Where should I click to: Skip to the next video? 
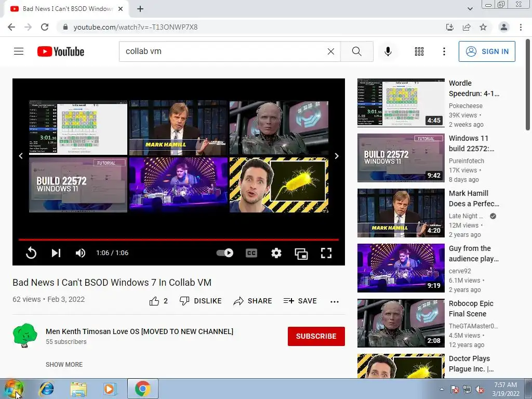click(56, 253)
